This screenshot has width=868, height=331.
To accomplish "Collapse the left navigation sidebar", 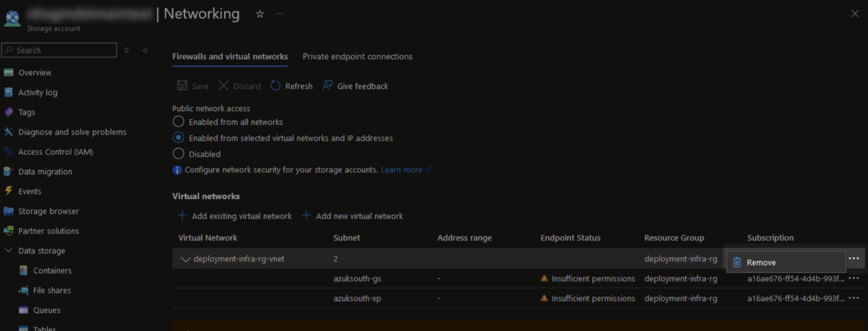I will coord(145,50).
